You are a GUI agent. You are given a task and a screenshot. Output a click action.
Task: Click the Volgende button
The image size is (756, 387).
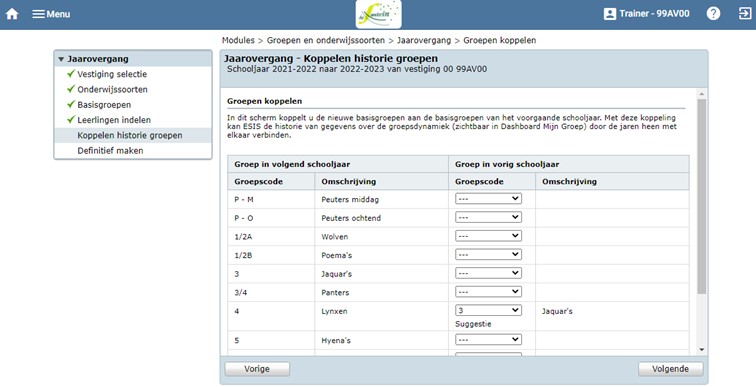coord(671,369)
